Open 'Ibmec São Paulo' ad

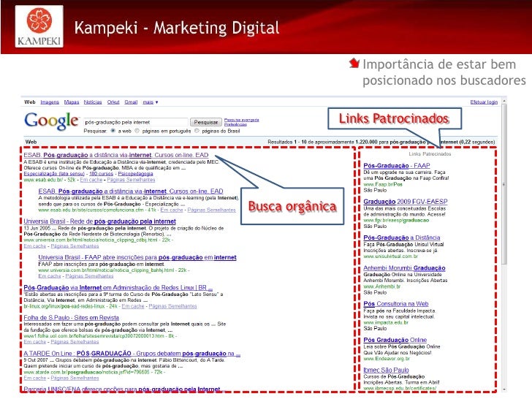pos(386,370)
